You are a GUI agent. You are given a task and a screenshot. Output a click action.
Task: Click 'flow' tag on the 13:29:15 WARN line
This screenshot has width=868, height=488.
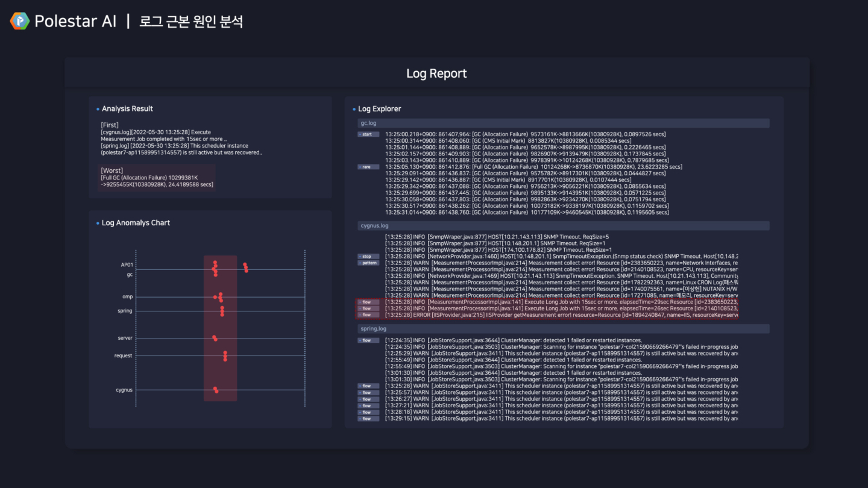366,419
